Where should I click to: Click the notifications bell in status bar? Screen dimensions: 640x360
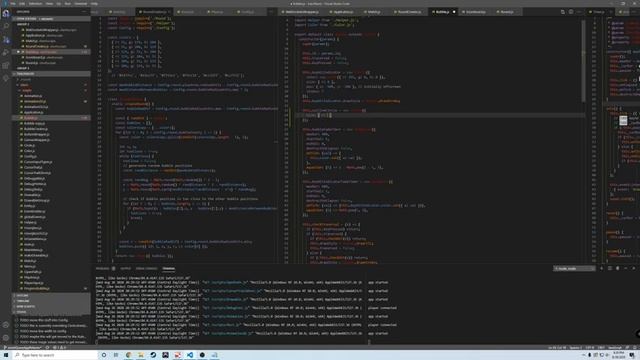coord(635,348)
